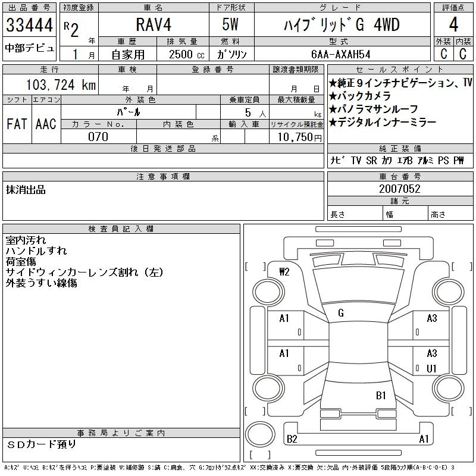This screenshot has width=476, height=476.
Task: Select the overall evaluation score 4
Action: (453, 26)
